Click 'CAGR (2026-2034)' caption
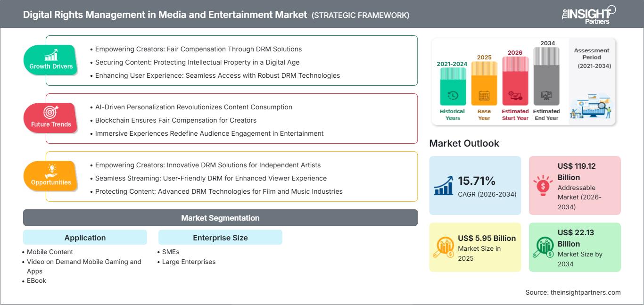This screenshot has width=644, height=305. click(487, 194)
